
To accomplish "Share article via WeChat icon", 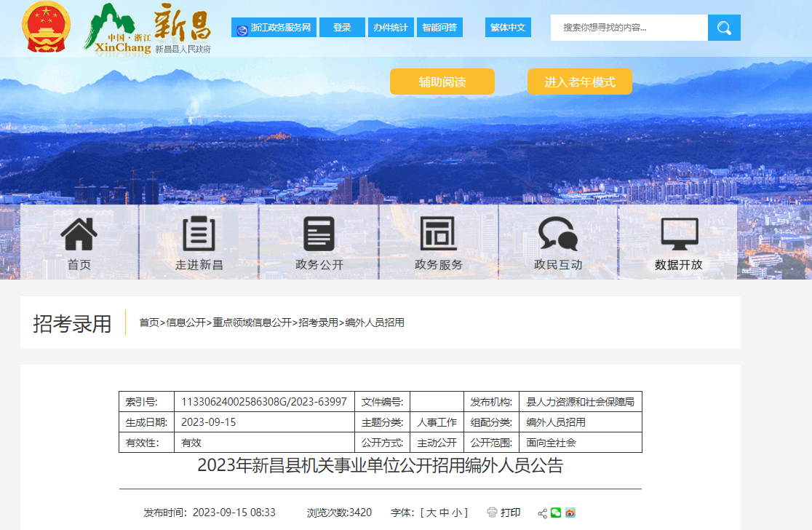I will pos(557,513).
